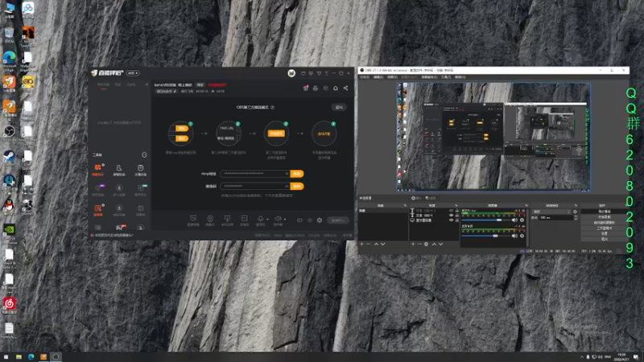Open the QQ penguin desktop icon
644x362 pixels.
(9, 205)
